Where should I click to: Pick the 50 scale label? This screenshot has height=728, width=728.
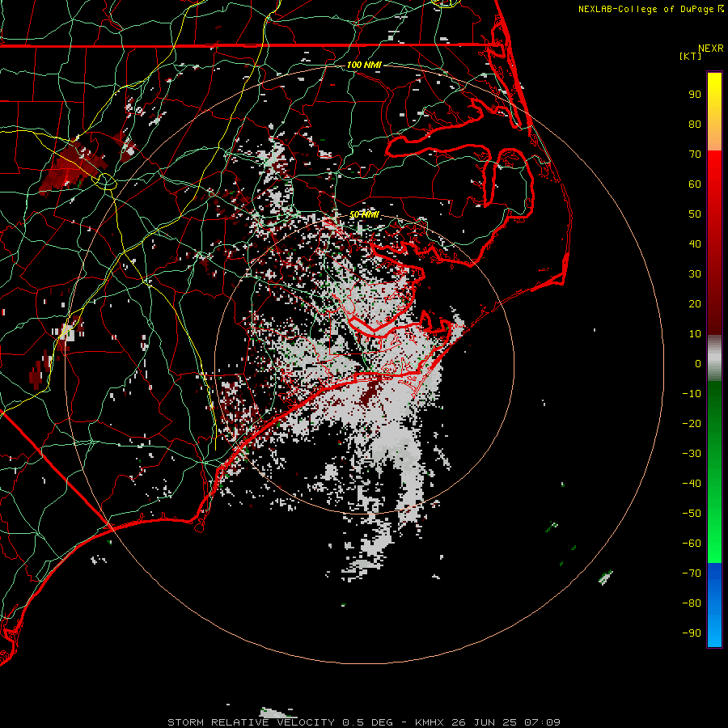click(695, 214)
